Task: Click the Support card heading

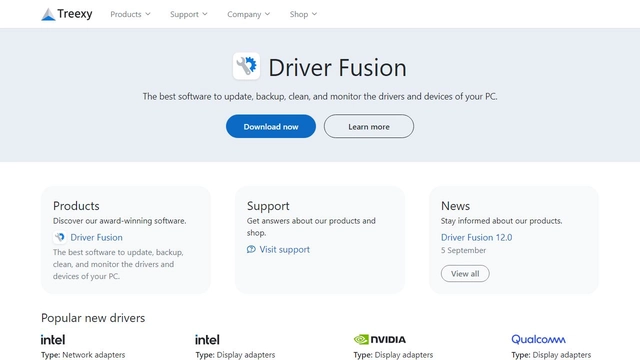Action: [268, 206]
